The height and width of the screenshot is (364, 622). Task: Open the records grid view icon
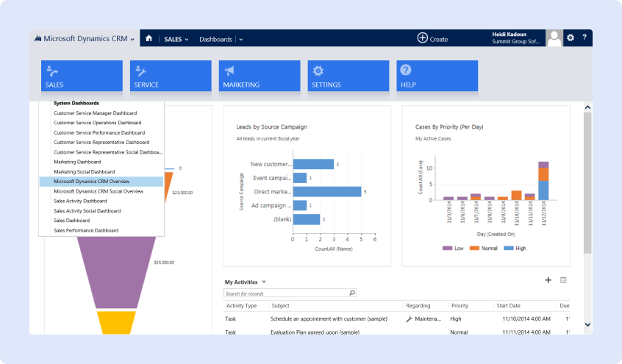point(563,280)
